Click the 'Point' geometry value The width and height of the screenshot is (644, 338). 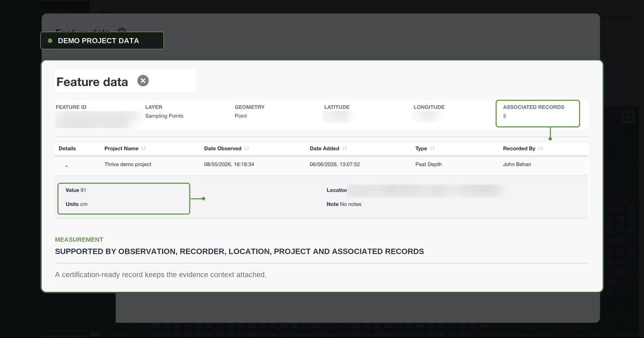[241, 116]
